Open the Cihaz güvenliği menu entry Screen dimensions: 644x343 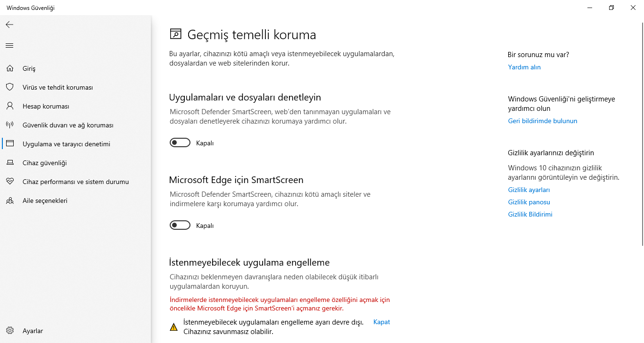click(x=45, y=163)
